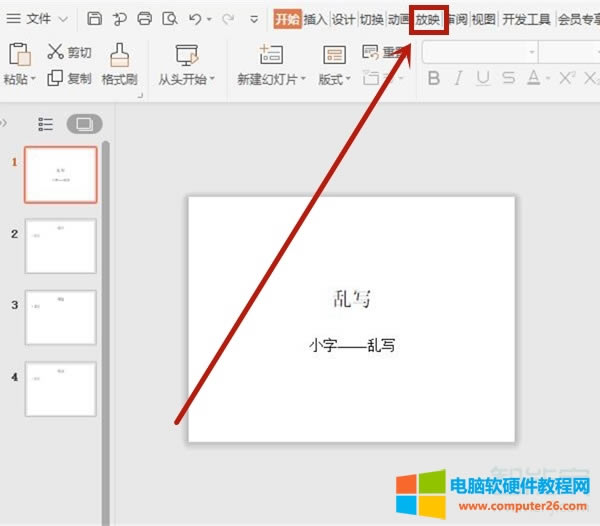
Task: Select the Format Painter (格式刷) brush
Action: click(119, 60)
